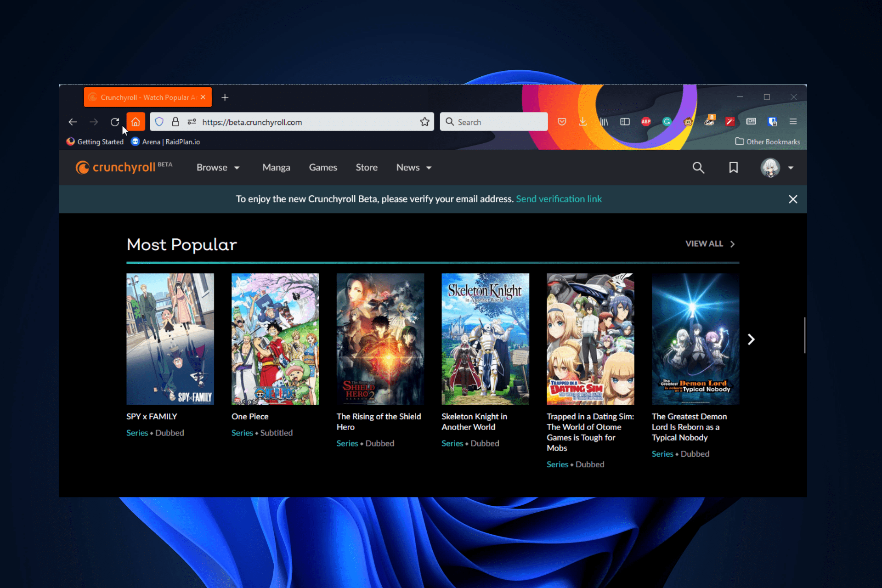The height and width of the screenshot is (588, 882).
Task: Dismiss the email verification banner
Action: click(x=793, y=199)
